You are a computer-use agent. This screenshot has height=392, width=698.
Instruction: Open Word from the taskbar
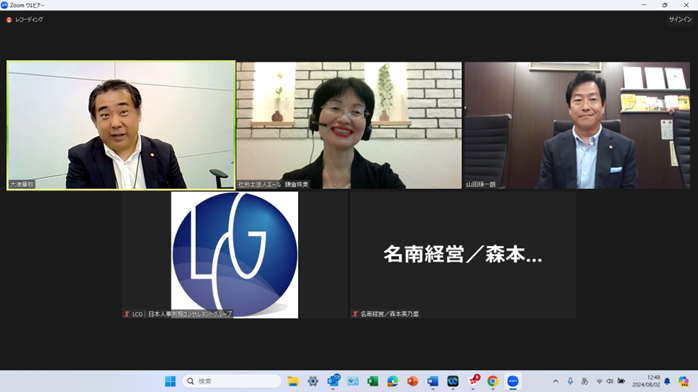pos(433,381)
